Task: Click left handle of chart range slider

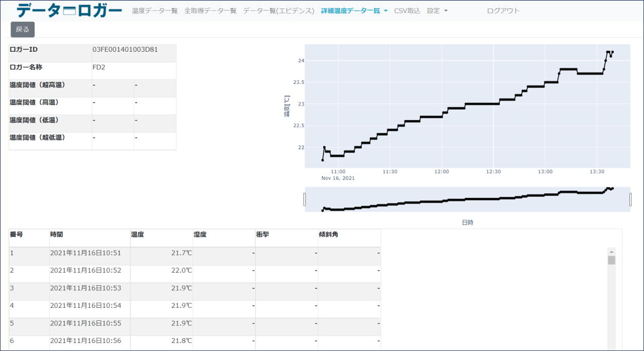Action: 304,200
